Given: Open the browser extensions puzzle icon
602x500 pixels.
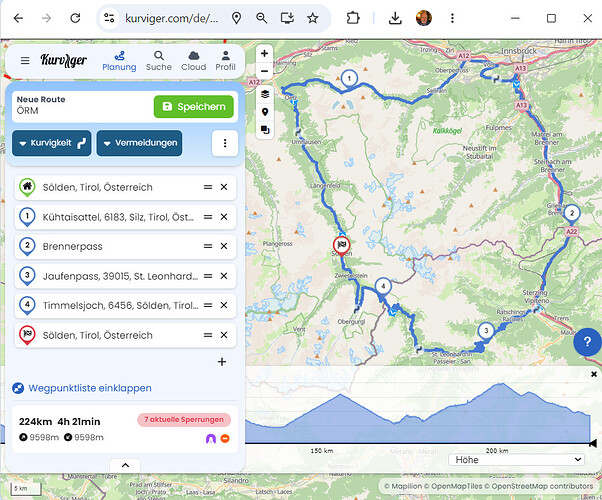Looking at the screenshot, I should (x=353, y=18).
